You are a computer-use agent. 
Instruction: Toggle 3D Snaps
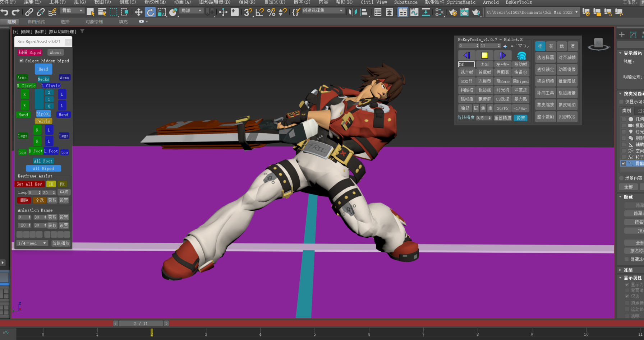click(248, 12)
